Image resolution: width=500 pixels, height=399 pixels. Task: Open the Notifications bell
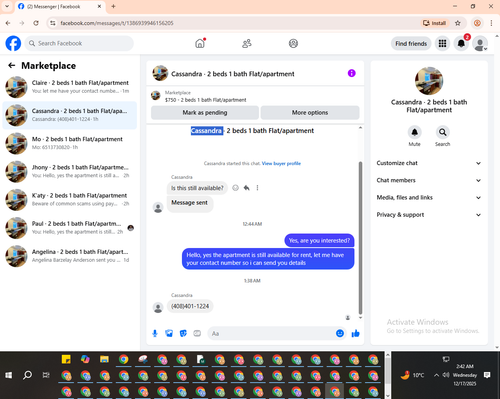coord(461,43)
